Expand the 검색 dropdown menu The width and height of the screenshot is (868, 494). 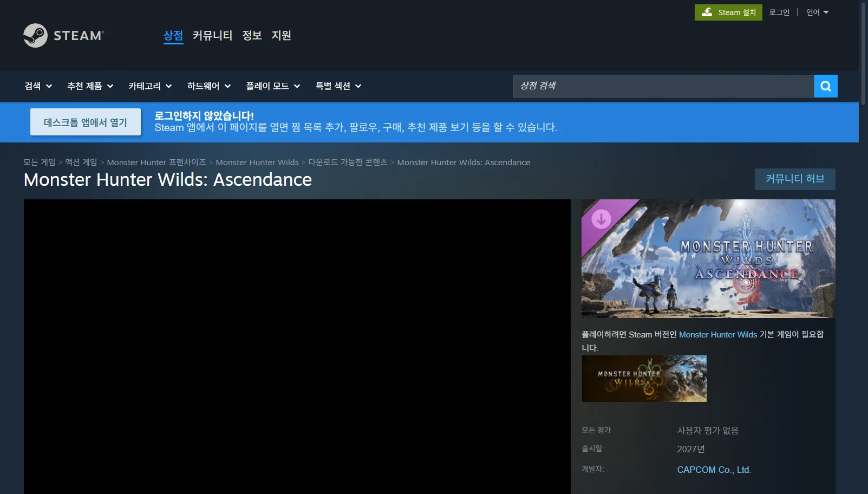coord(38,86)
